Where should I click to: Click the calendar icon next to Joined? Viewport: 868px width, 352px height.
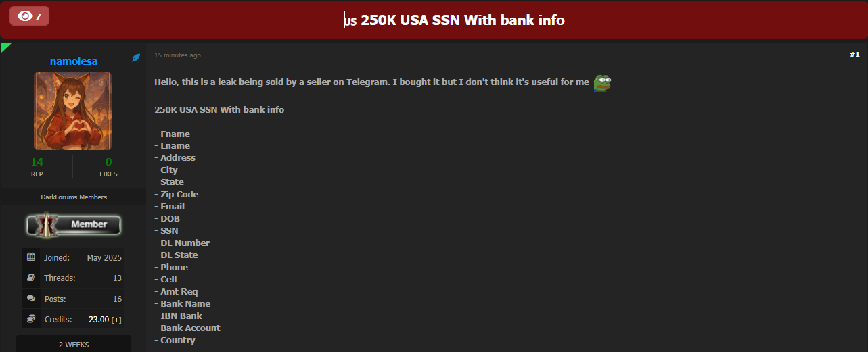tap(31, 257)
